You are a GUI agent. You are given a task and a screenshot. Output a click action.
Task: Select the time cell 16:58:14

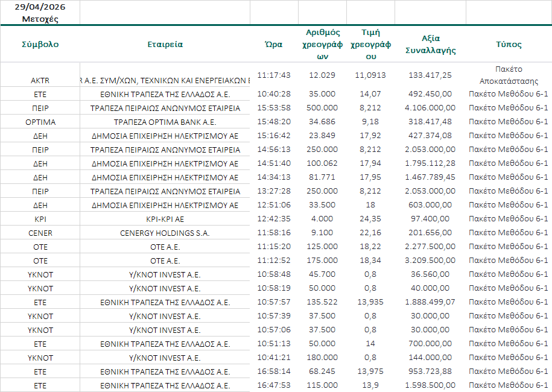274,371
